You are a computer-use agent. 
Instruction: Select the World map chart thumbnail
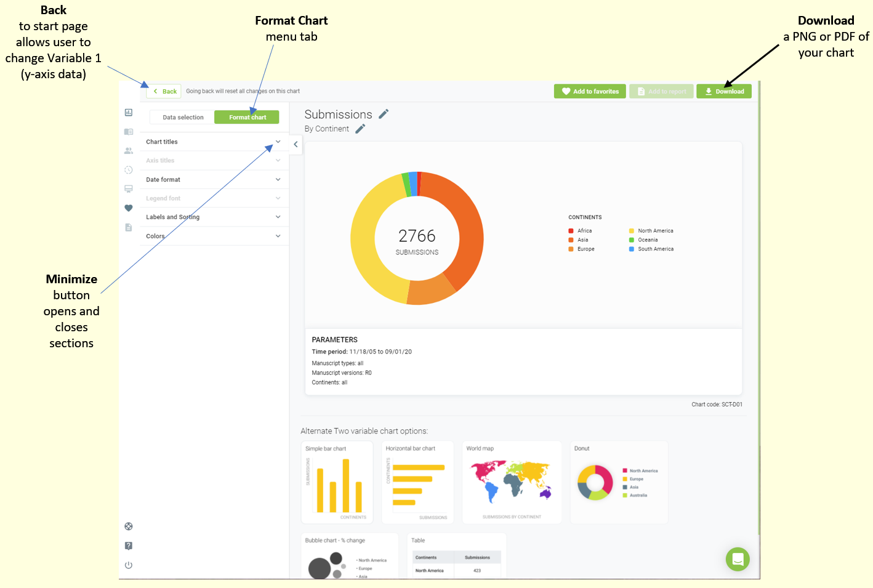point(512,482)
